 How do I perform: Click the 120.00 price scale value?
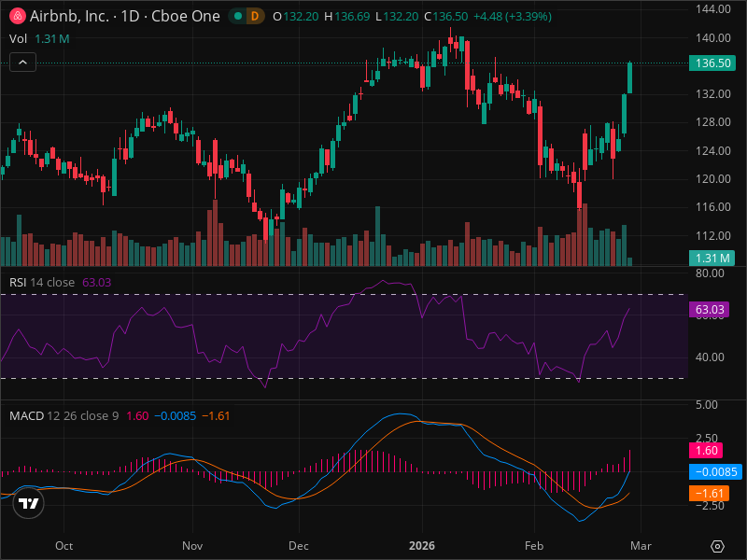point(712,179)
